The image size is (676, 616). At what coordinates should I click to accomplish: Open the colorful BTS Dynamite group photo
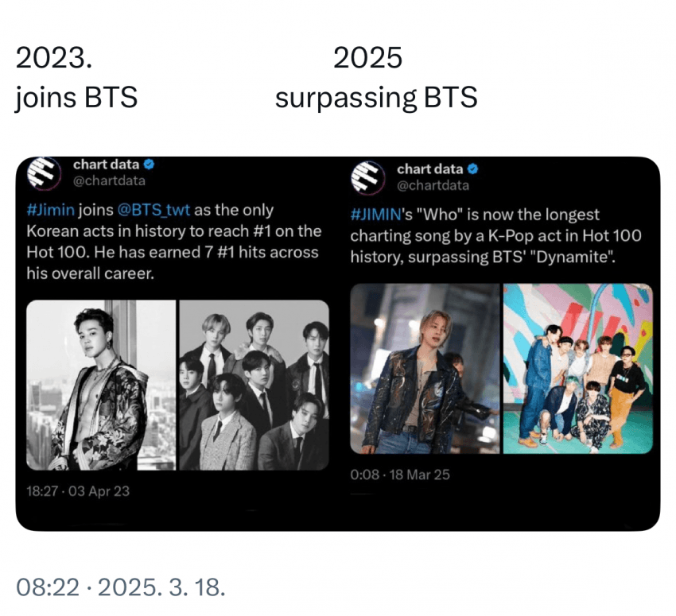click(x=577, y=368)
